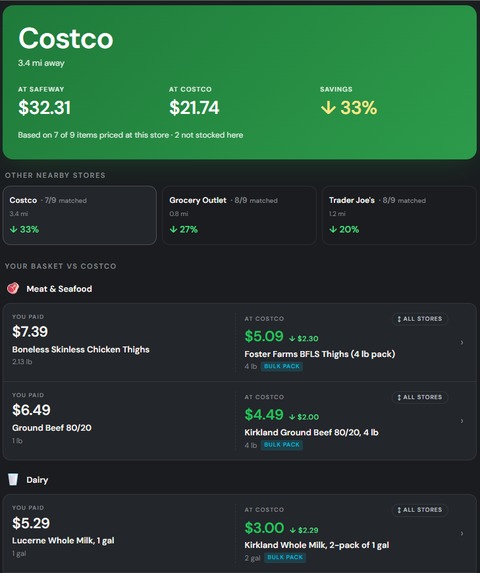Click the Bulk Pack badge on Foster Farms
This screenshot has height=573, width=480.
[x=282, y=366]
